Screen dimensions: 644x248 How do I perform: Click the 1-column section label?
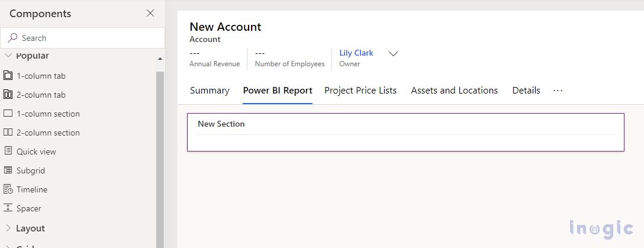pos(48,114)
